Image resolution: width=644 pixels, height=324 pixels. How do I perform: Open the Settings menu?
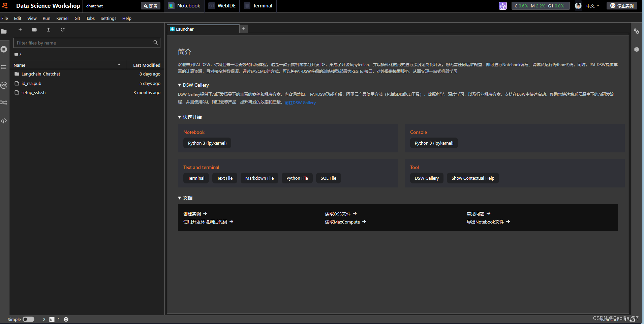[x=109, y=18]
